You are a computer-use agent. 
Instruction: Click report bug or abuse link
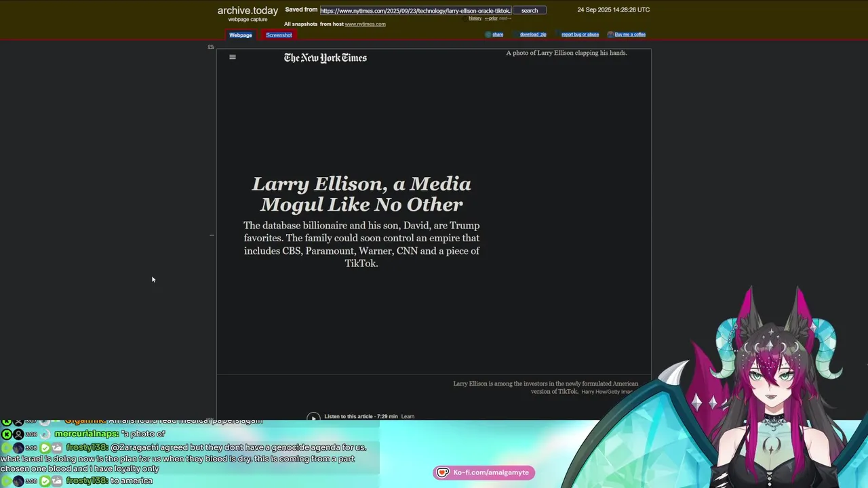coord(580,35)
